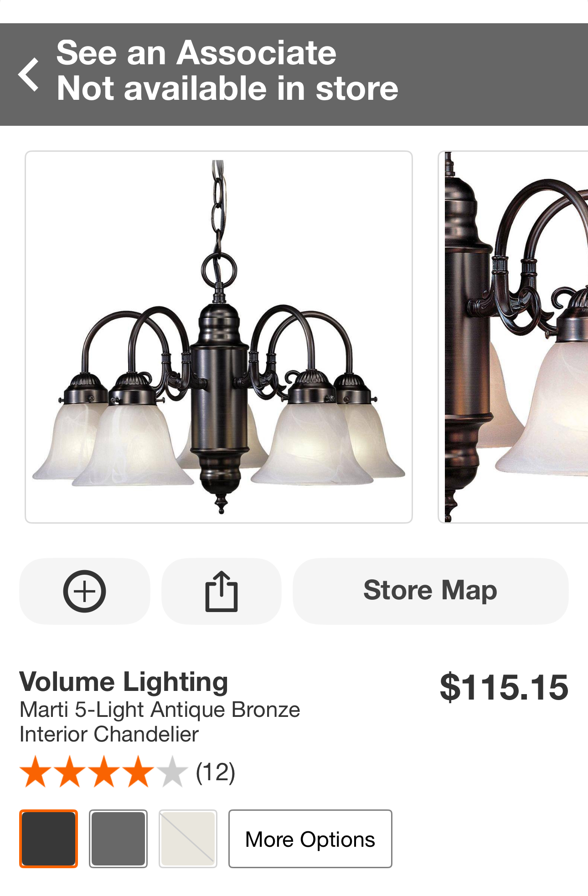Tap the See an Associate heading
The height and width of the screenshot is (896, 588).
(196, 52)
